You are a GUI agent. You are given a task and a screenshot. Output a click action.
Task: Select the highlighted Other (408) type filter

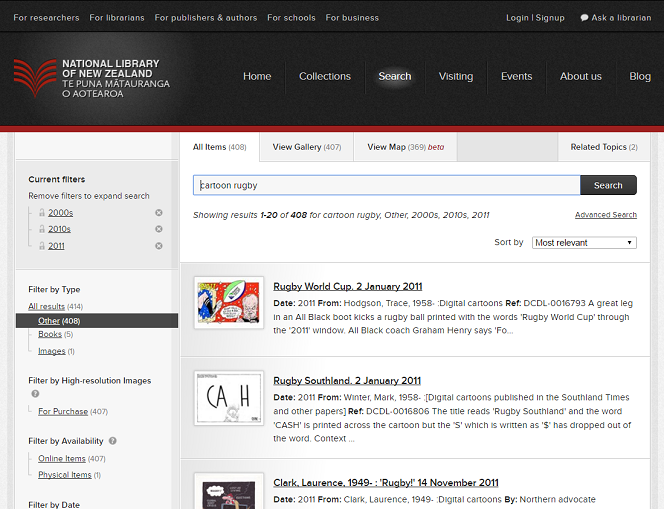pos(97,321)
